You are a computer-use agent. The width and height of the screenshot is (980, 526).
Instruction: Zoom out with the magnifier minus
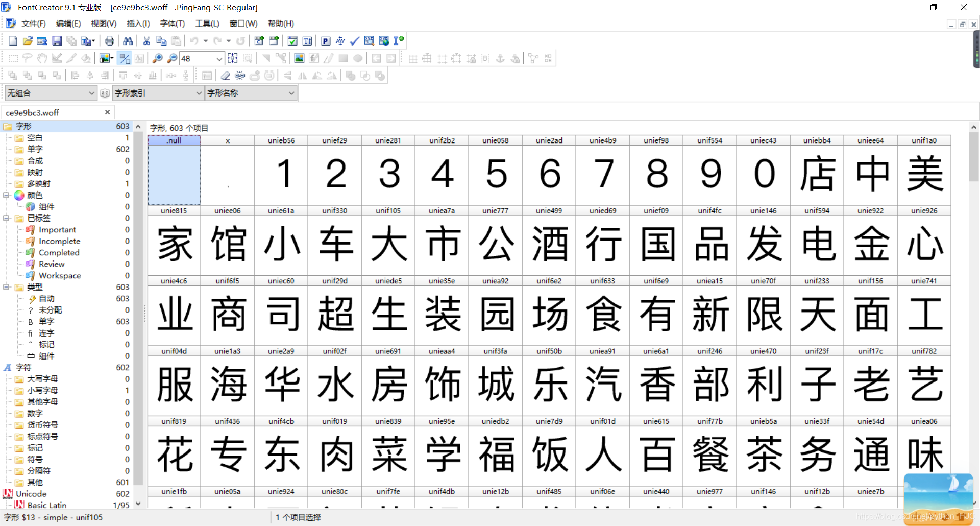[x=173, y=58]
